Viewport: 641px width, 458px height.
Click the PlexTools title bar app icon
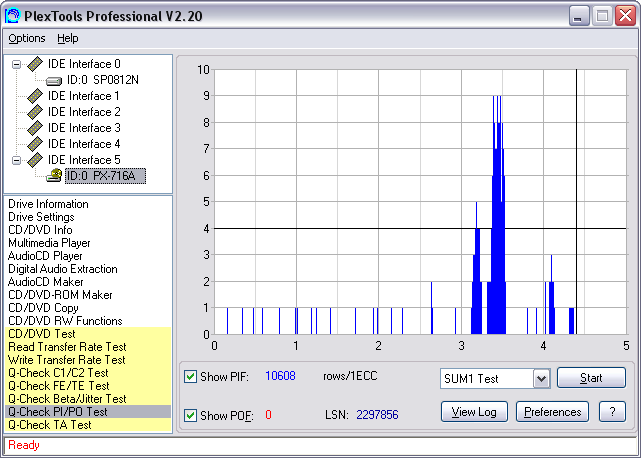pos(13,16)
